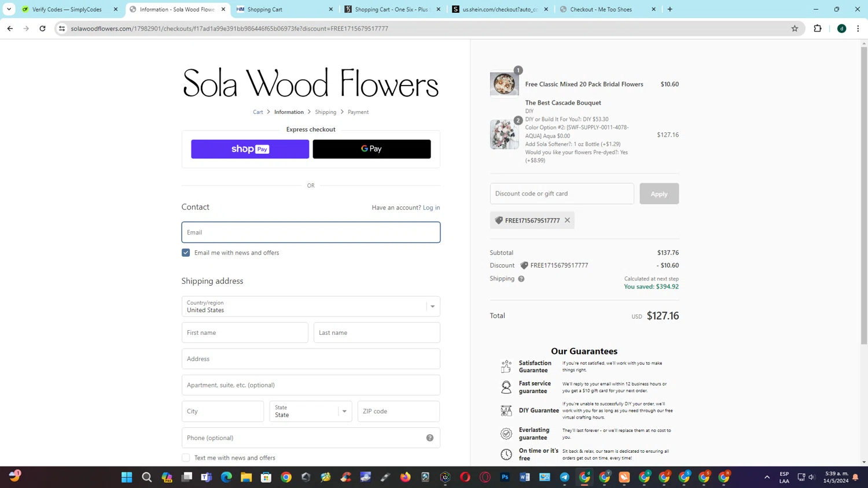868x488 pixels.
Task: Open the volume control in system tray
Action: coord(811,477)
